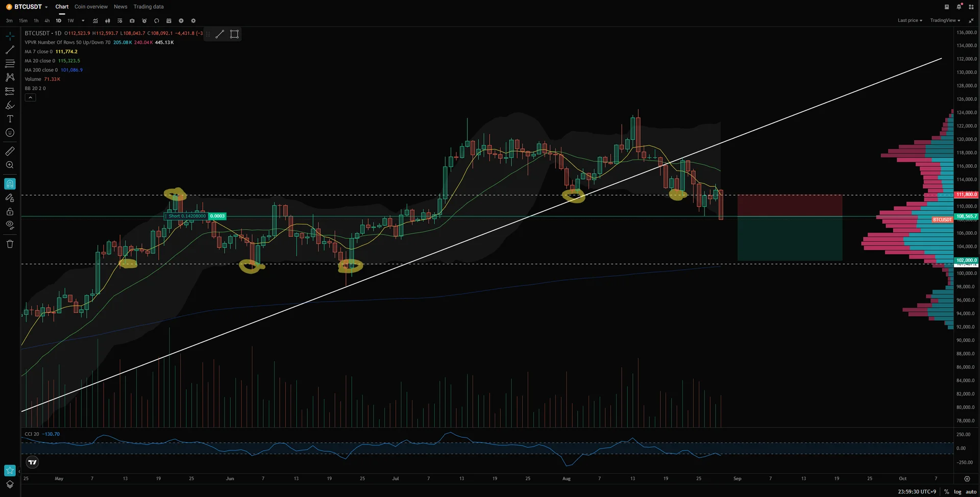Open the forecasting and position tools
This screenshot has height=497, width=980.
(10, 91)
